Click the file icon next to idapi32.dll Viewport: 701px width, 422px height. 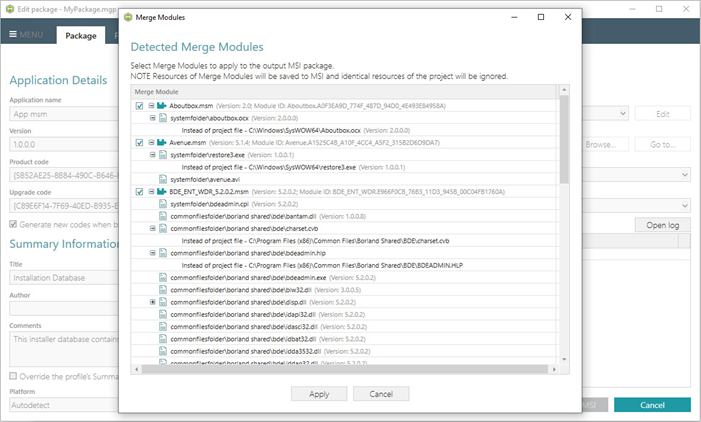163,314
